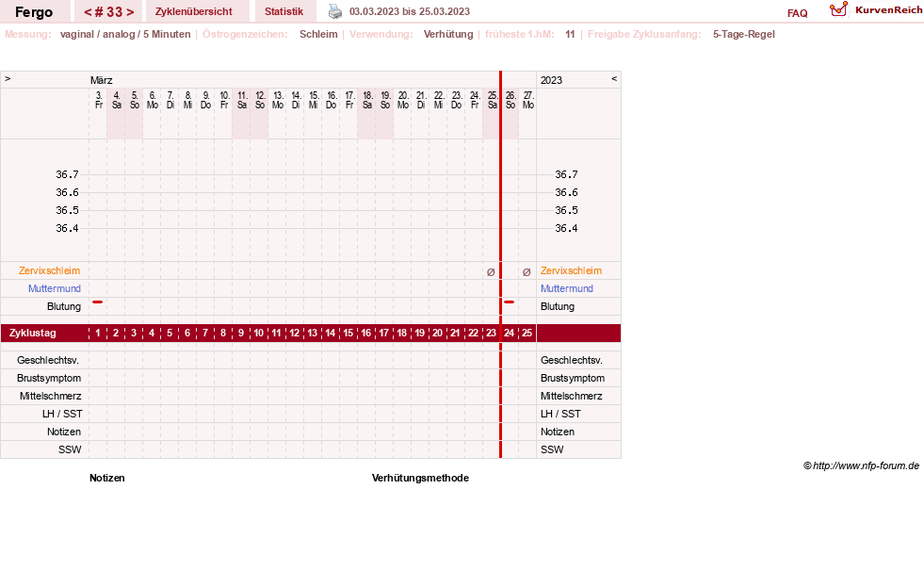The width and height of the screenshot is (924, 571).
Task: Click the right Zervixschleim label
Action: click(571, 270)
